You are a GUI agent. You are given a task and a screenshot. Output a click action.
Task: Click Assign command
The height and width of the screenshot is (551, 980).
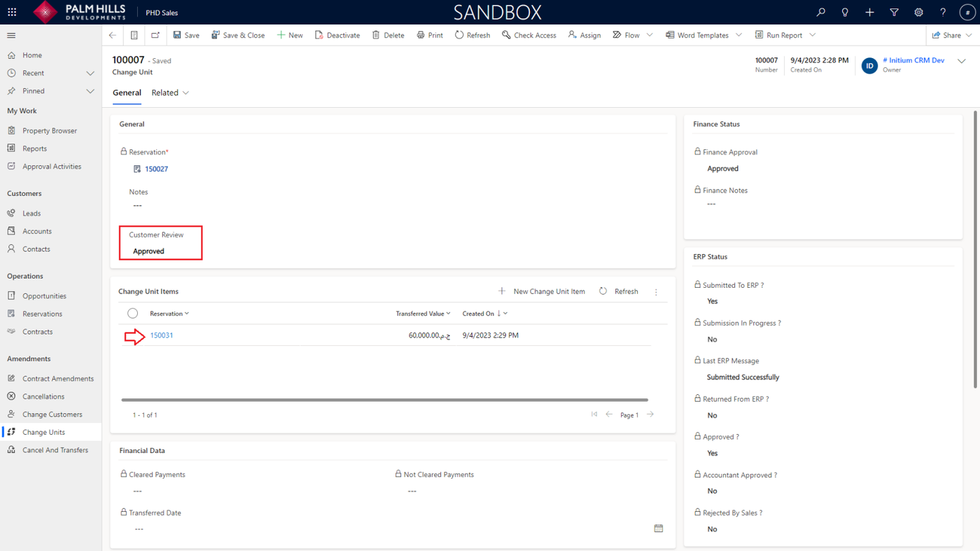click(x=584, y=35)
